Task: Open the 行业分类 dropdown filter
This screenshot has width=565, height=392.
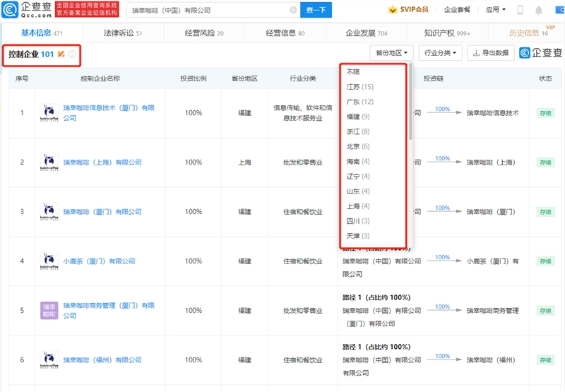Action: tap(441, 53)
